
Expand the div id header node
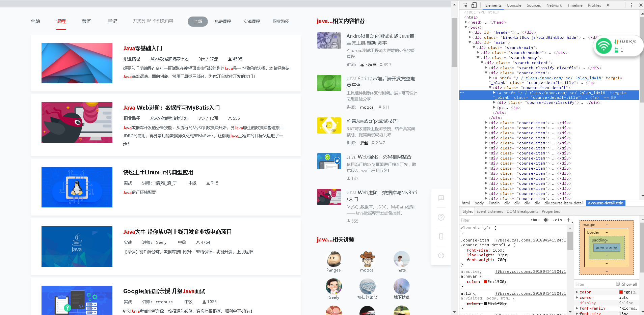pyautogui.click(x=470, y=32)
